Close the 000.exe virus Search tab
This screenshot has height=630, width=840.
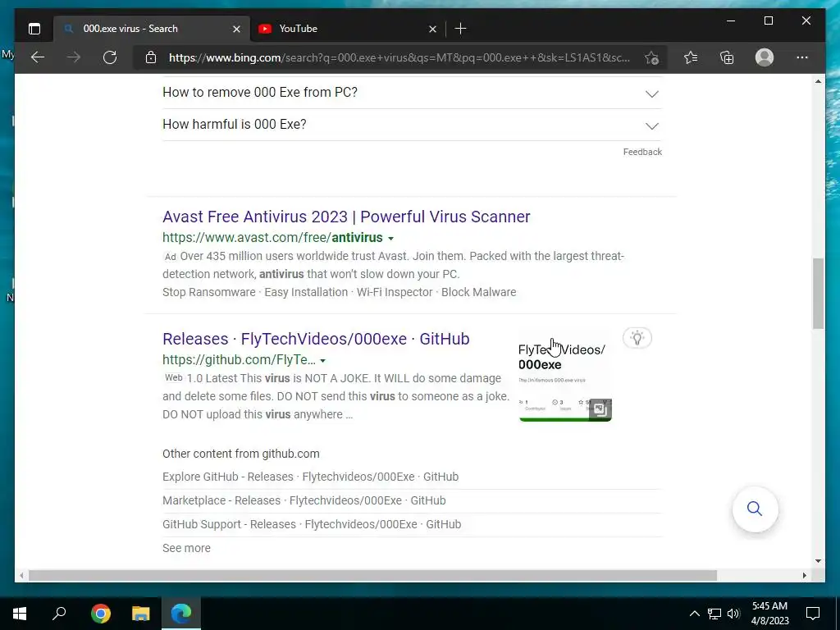point(236,29)
